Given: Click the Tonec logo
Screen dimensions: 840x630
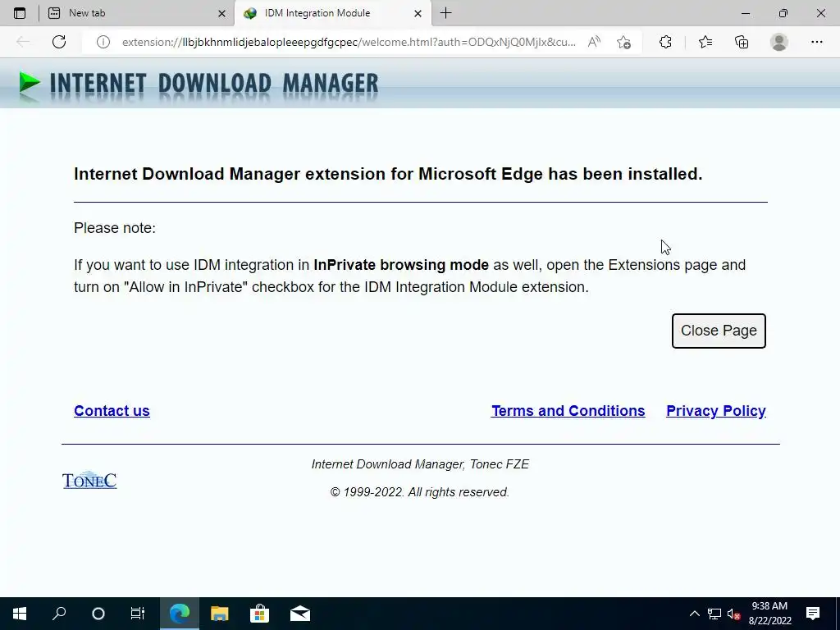Looking at the screenshot, I should (x=89, y=480).
